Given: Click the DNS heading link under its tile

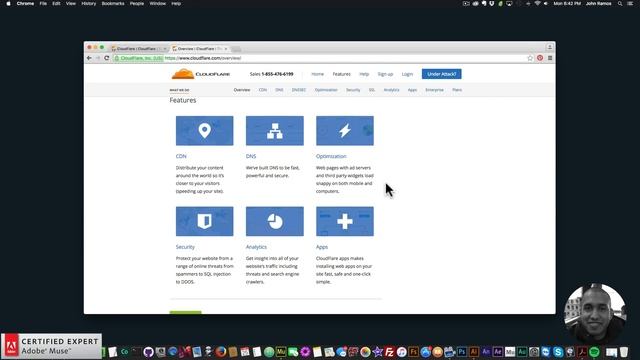Looking at the screenshot, I should (251, 156).
